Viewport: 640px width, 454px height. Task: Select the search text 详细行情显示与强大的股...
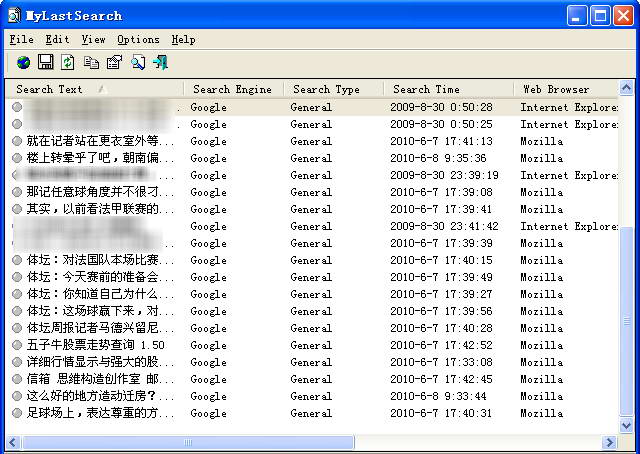click(100, 362)
